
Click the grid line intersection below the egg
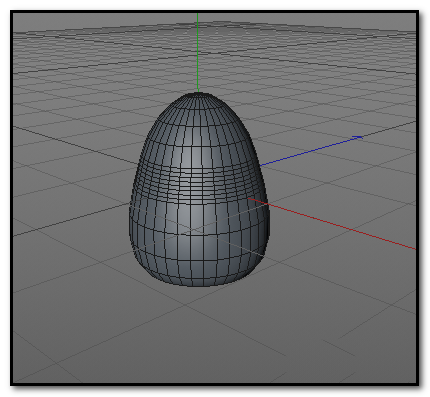point(187,304)
